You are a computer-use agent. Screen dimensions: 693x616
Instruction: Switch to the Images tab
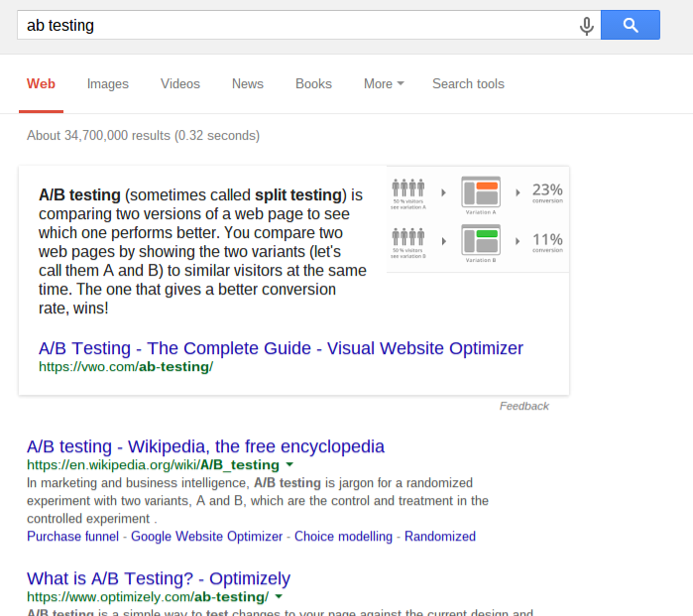point(107,84)
